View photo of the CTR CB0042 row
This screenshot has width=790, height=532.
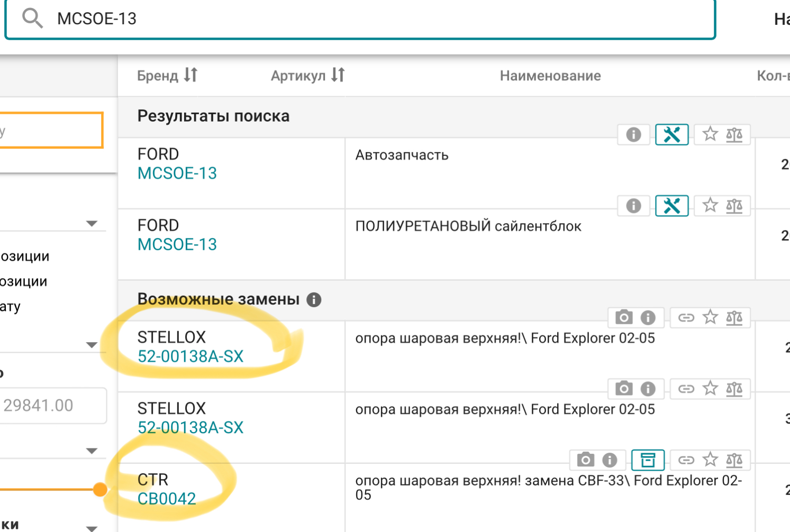click(585, 460)
